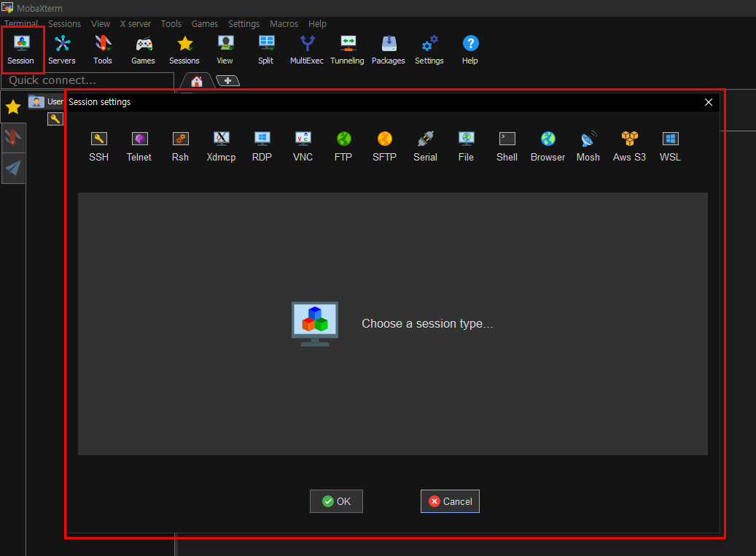
Task: Open the tools knife sidebar tab
Action: pos(13,138)
